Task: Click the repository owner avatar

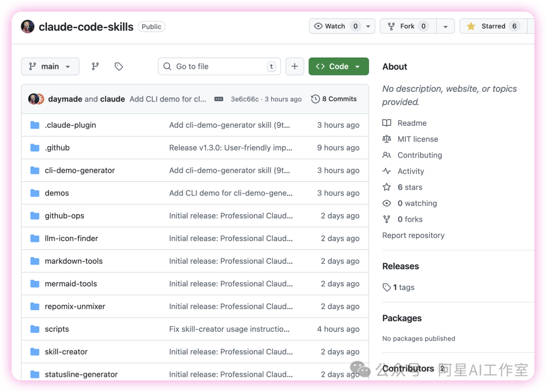Action: coord(27,27)
